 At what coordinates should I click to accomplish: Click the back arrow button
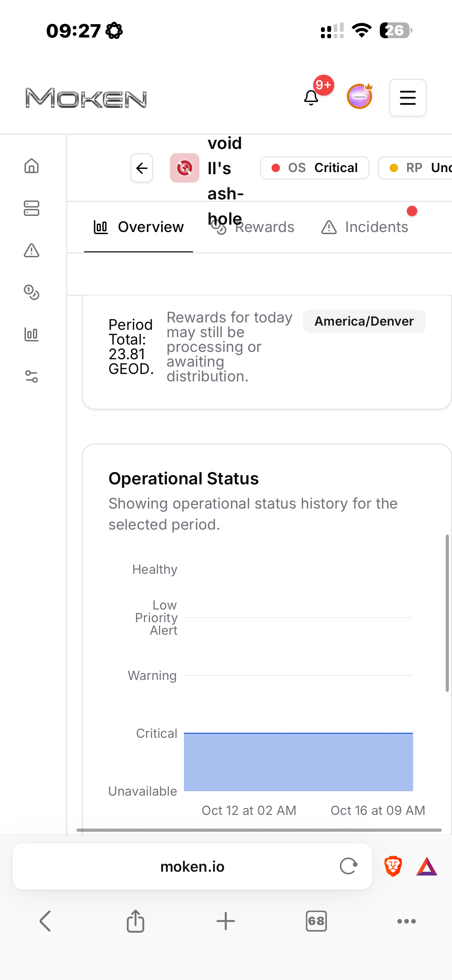[142, 168]
